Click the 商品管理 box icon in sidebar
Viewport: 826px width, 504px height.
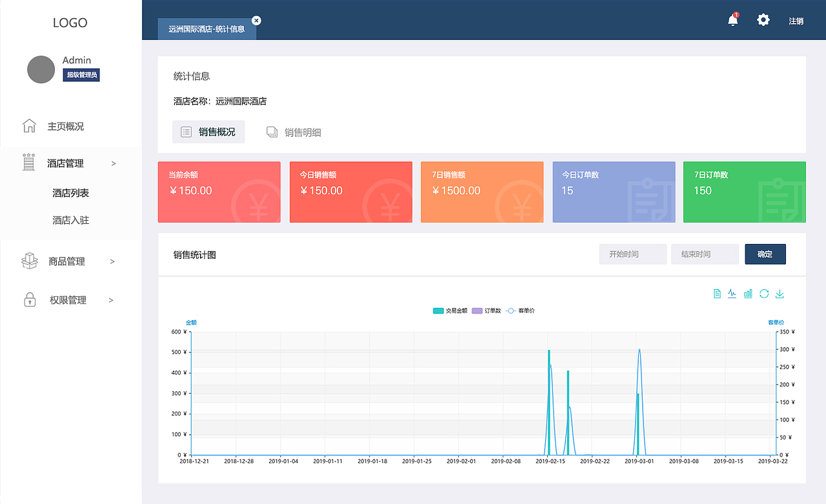tap(29, 261)
